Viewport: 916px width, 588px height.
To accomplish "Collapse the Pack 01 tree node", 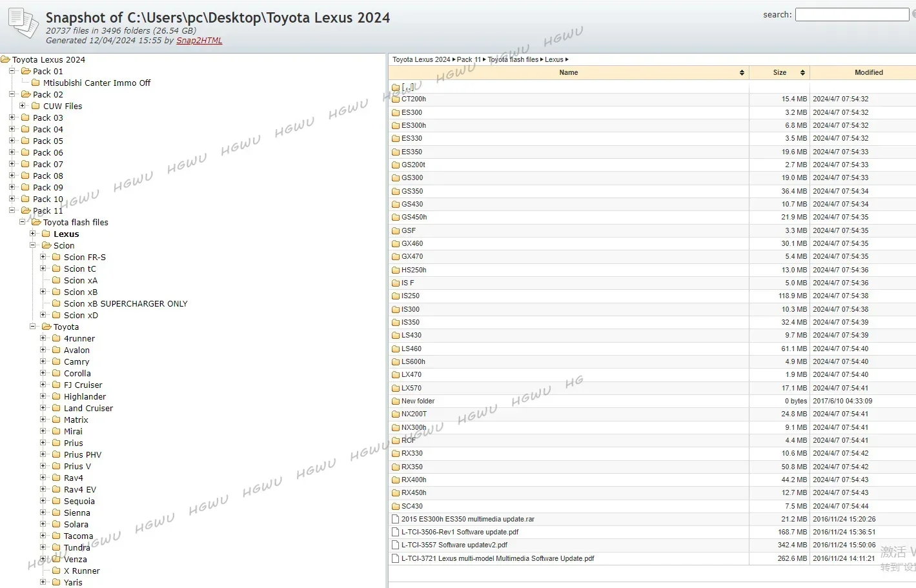I will point(12,70).
